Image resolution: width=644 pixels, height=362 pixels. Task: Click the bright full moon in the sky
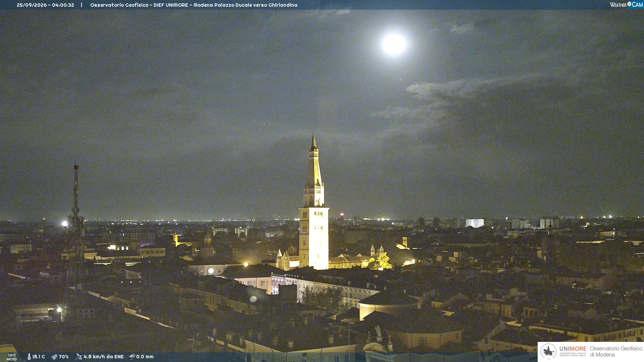tap(394, 44)
